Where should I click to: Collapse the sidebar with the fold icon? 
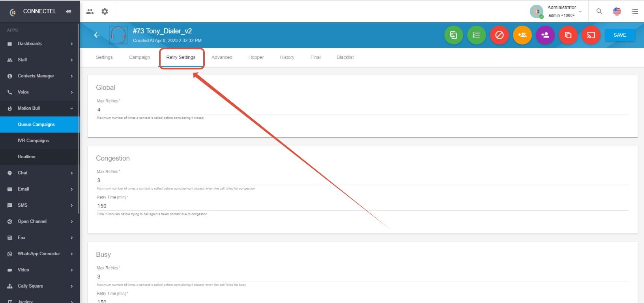68,11
